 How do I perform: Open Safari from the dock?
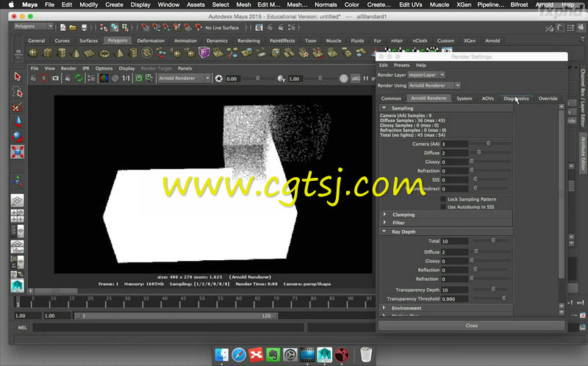pos(239,354)
